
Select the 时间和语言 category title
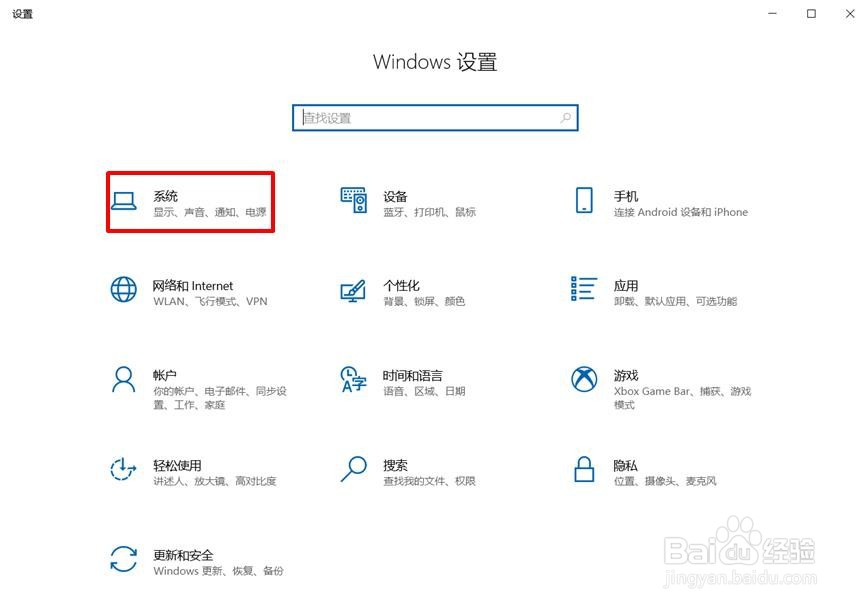pos(413,376)
